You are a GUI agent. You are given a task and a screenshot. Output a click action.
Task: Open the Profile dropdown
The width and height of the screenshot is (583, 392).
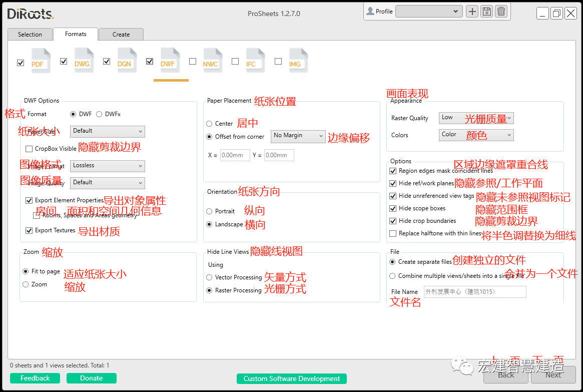(x=429, y=12)
